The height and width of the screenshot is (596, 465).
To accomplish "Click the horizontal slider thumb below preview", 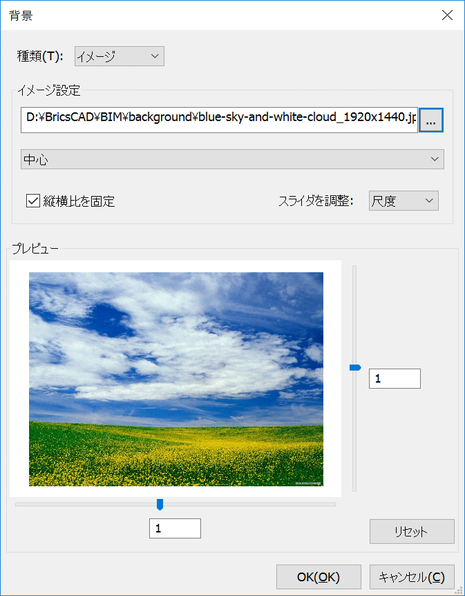I will coord(160,505).
